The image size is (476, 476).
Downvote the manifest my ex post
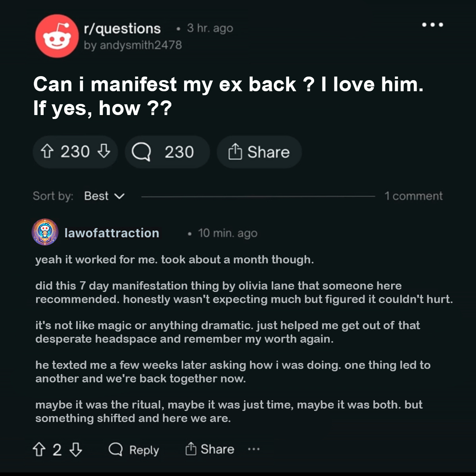pos(104,152)
